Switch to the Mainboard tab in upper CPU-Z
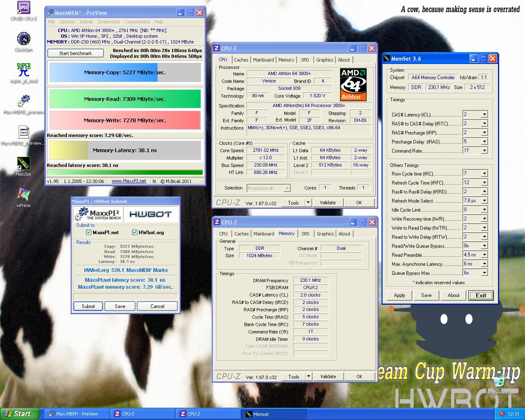Viewport: 525px width, 420px height. click(263, 60)
